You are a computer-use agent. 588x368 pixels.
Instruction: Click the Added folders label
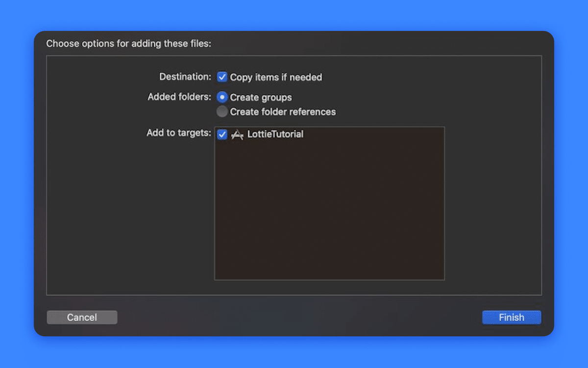click(x=178, y=97)
